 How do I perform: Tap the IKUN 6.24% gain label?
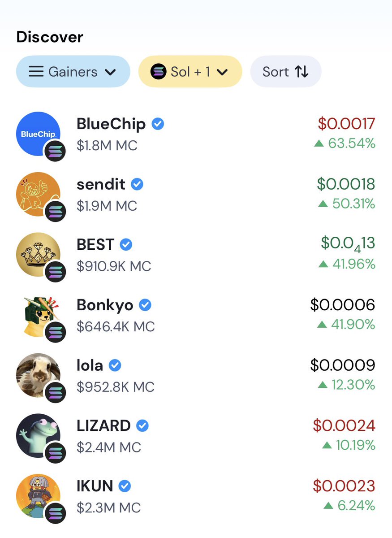coord(349,506)
